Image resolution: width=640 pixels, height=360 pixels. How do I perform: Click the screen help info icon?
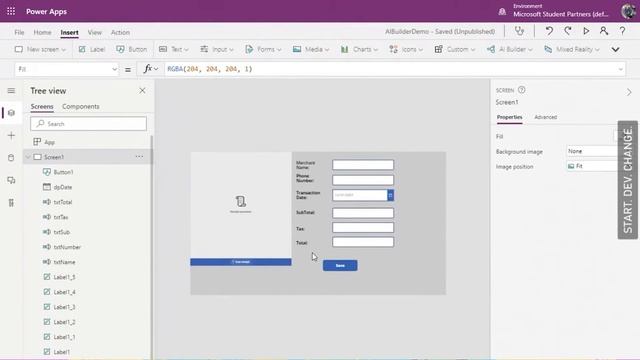(x=522, y=90)
